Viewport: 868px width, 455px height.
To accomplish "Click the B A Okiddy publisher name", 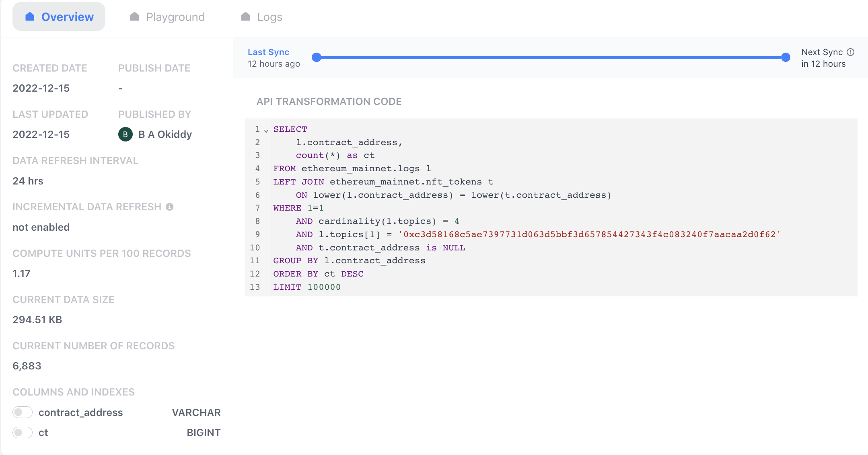I will point(165,134).
